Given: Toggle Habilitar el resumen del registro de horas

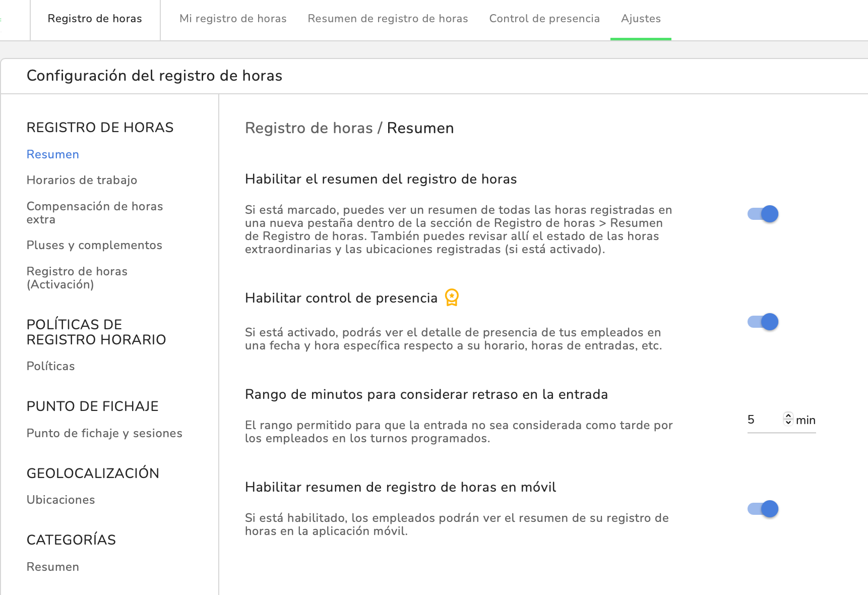Looking at the screenshot, I should [x=763, y=214].
